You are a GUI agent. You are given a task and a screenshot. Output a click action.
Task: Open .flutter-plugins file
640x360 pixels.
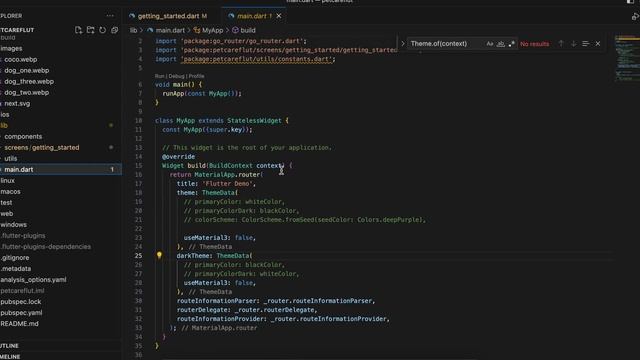pos(23,236)
